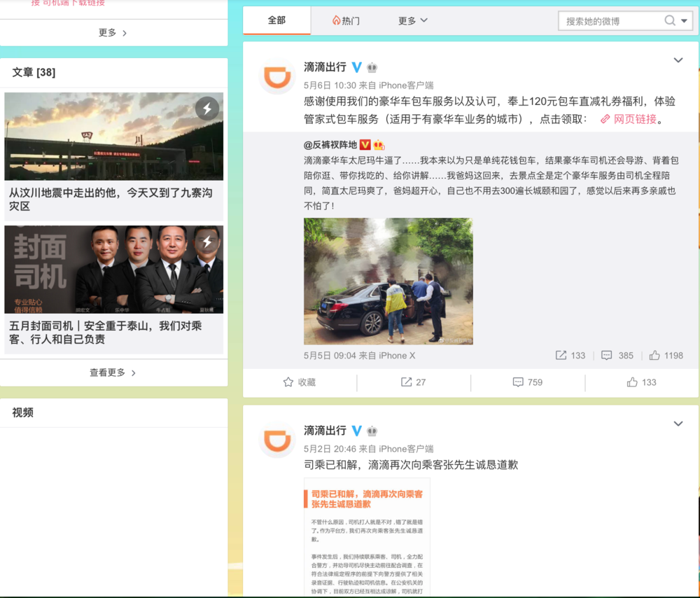Screen dimensions: 700x598
Task: Click 滴滴出行 name on the 5月6日 post
Action: point(325,67)
